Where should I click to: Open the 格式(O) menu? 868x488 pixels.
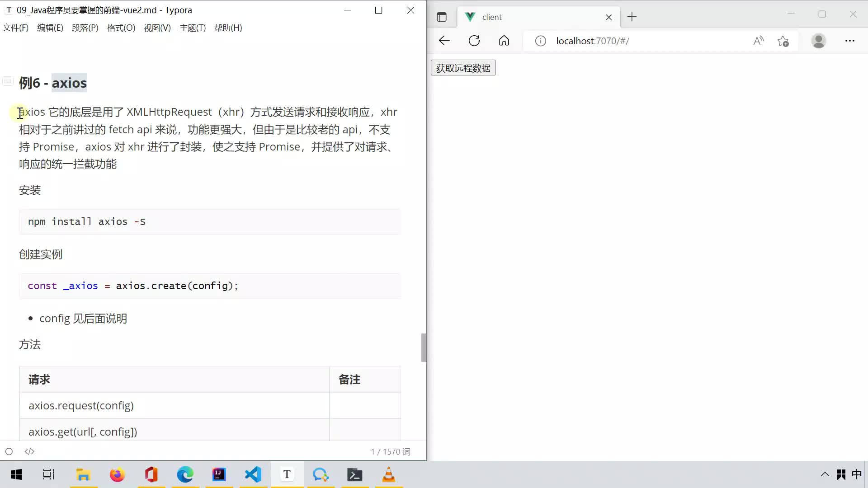coord(121,28)
